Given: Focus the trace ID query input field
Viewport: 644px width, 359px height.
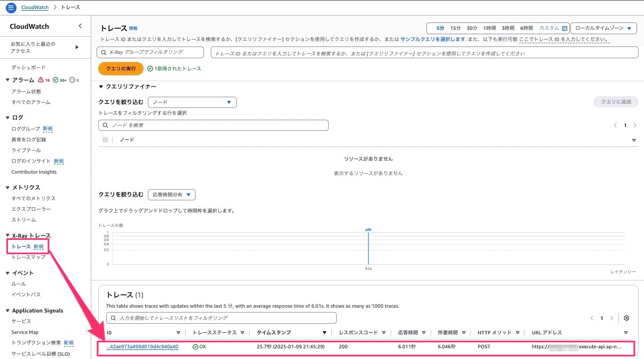Looking at the screenshot, I should [x=425, y=52].
